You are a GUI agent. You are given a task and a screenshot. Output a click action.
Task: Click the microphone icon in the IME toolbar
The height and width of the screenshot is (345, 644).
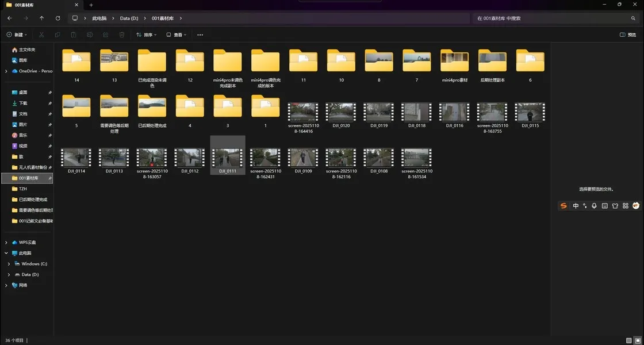tap(594, 206)
